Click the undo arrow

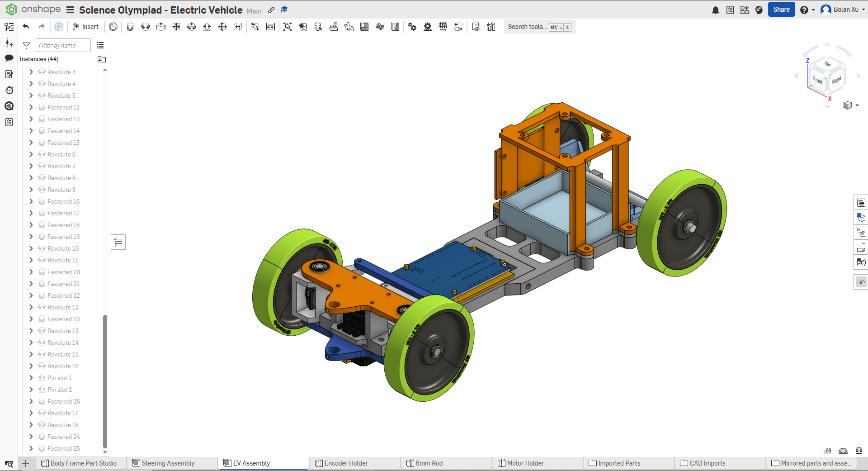tap(26, 27)
